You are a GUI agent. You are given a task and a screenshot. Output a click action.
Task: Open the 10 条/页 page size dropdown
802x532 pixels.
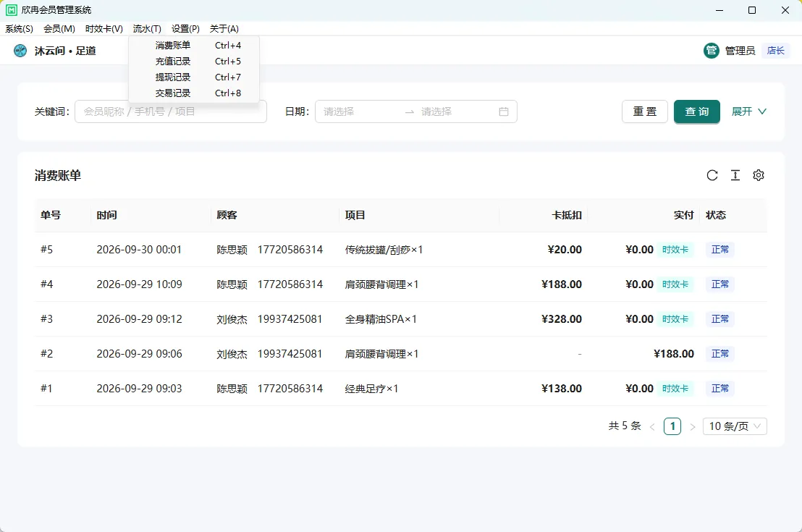tap(735, 426)
